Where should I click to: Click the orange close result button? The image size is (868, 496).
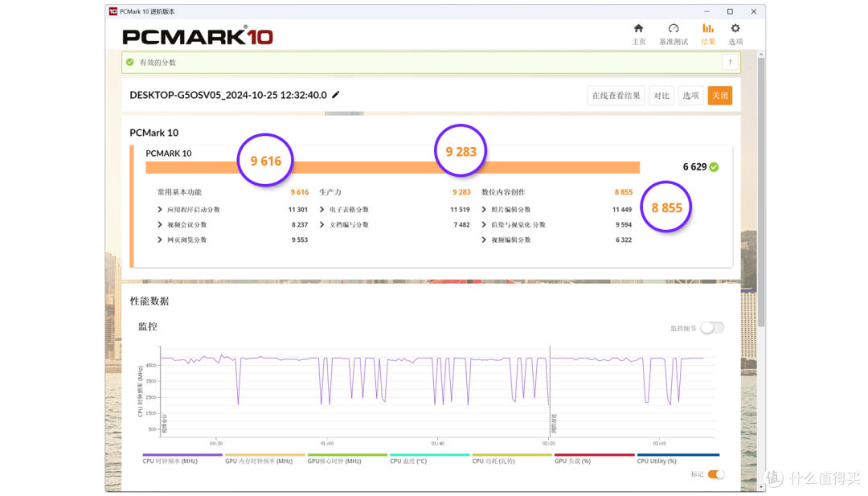point(719,95)
